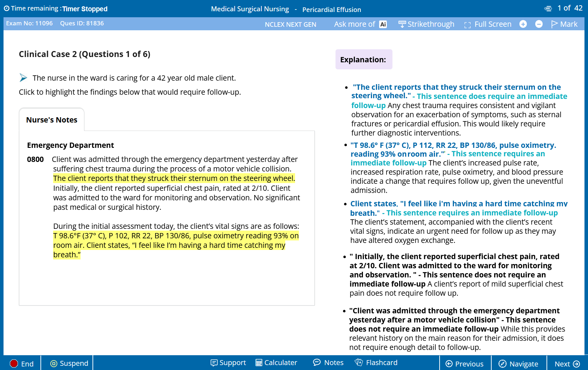Click the clock icon beside Time remaining
Screen dimensions: 588x370
coord(6,8)
